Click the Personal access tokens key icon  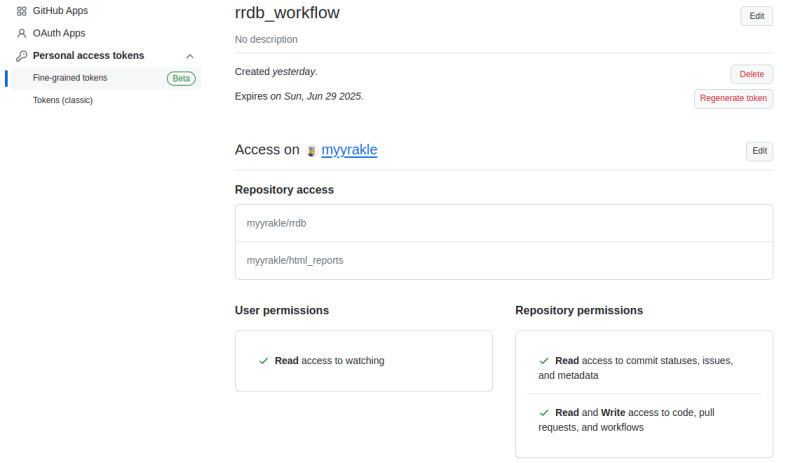point(22,56)
